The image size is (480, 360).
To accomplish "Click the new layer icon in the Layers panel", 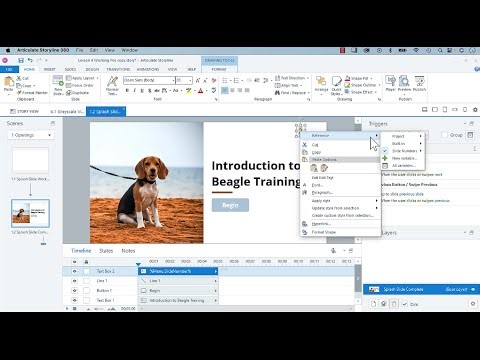I will tap(373, 304).
